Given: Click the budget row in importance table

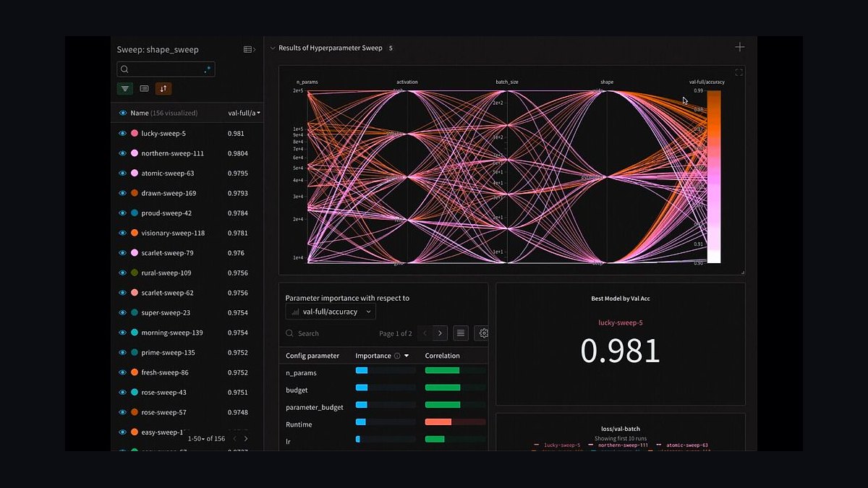Looking at the screenshot, I should (x=383, y=390).
